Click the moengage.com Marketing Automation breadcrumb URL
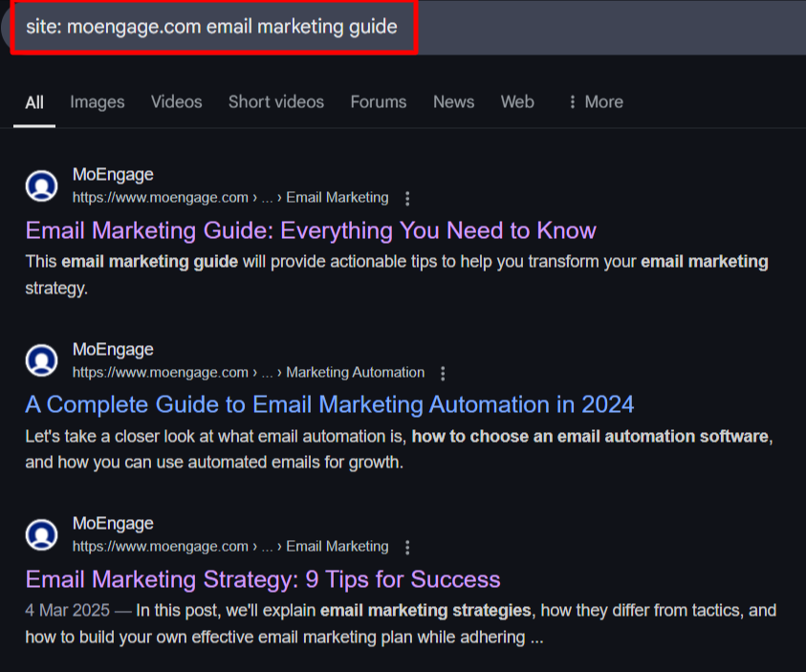This screenshot has height=672, width=806. pyautogui.click(x=249, y=373)
